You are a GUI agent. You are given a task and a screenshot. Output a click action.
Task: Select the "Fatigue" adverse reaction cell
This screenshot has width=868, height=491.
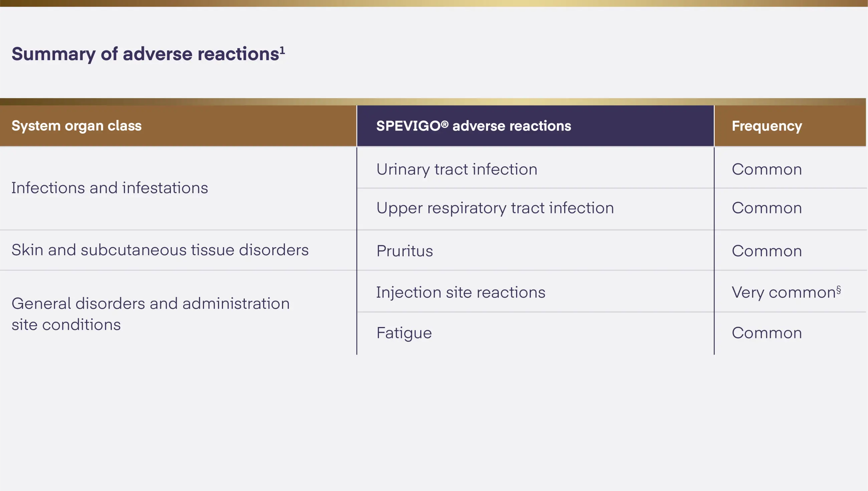pyautogui.click(x=404, y=333)
